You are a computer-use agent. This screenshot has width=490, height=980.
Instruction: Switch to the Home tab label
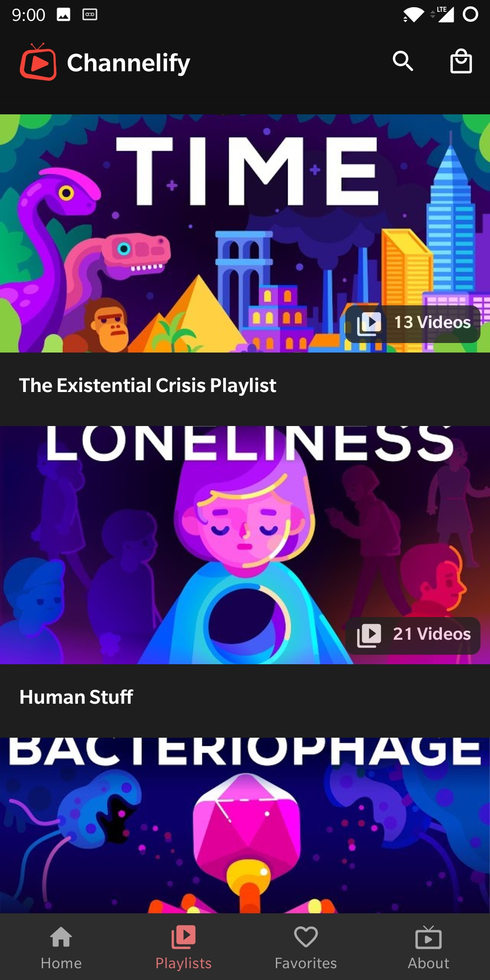click(x=61, y=963)
